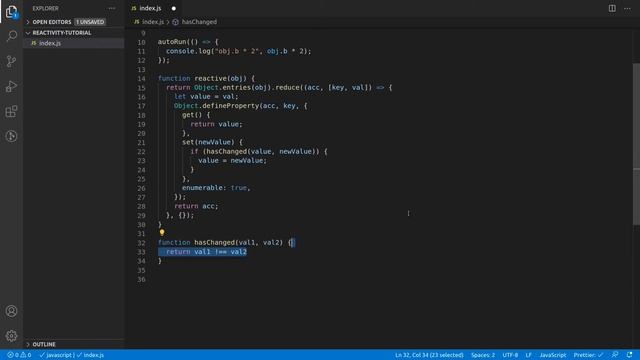Click hasChanged in the breadcrumb
Screen dimensions: 640x360
coord(199,22)
